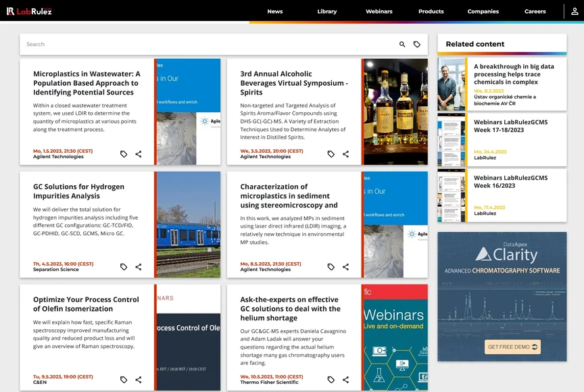Click date Mo, 8.5.2023, 21:30 (CEST)
Image resolution: width=584 pixels, height=392 pixels.
pos(270,264)
